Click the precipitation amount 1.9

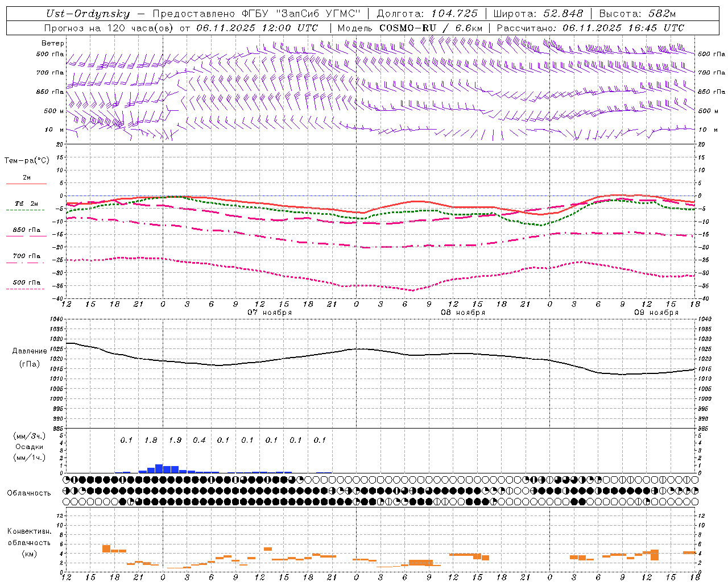click(x=175, y=440)
